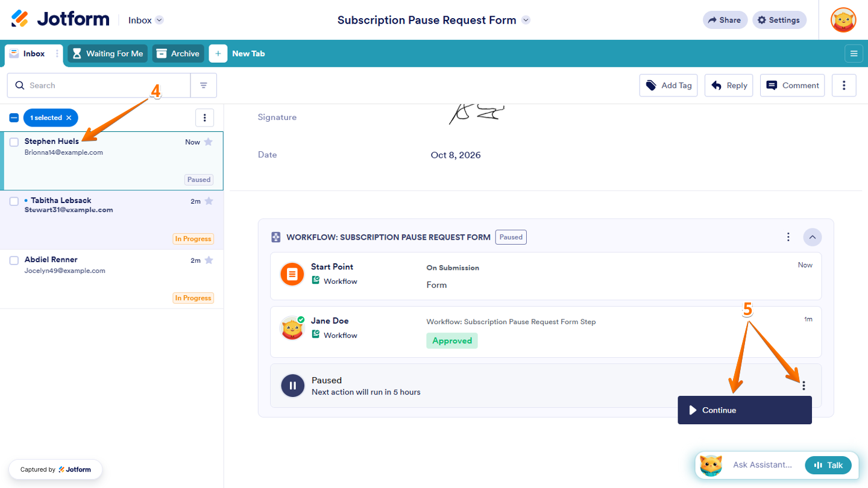Click the Inbox tab options dots
Viewport: 868px width, 488px height.
coord(57,54)
